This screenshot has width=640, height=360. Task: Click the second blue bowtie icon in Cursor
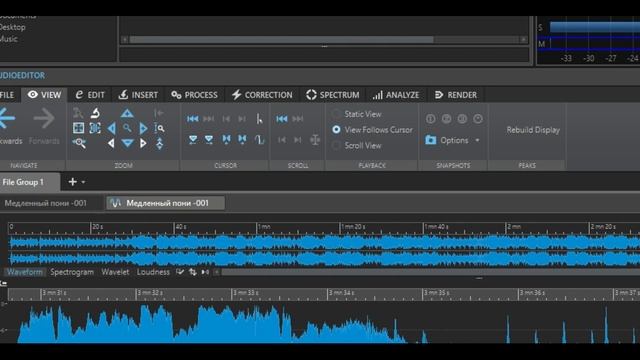[x=242, y=140]
